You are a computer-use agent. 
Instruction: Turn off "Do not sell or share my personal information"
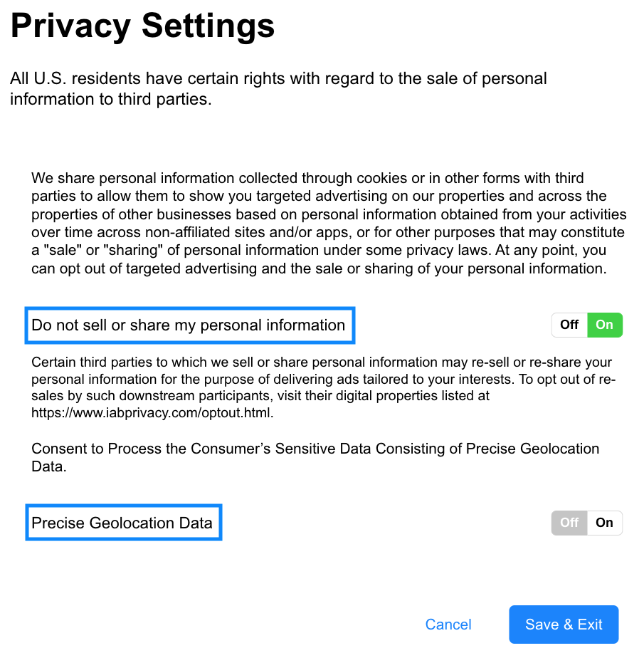(569, 325)
